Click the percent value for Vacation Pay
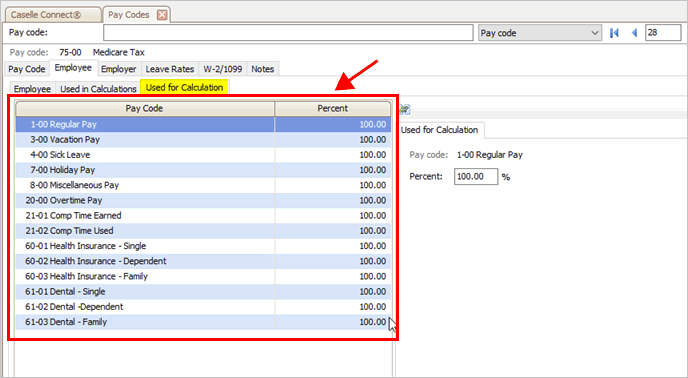Screen dimensions: 688x378 373,140
